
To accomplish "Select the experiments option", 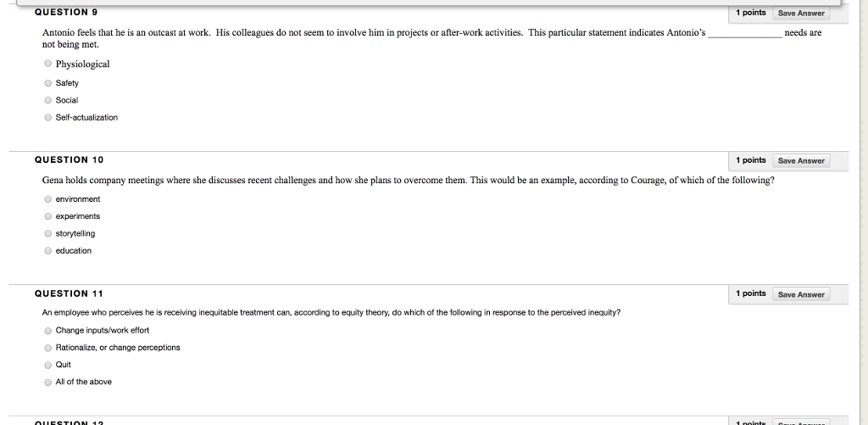I will 47,216.
